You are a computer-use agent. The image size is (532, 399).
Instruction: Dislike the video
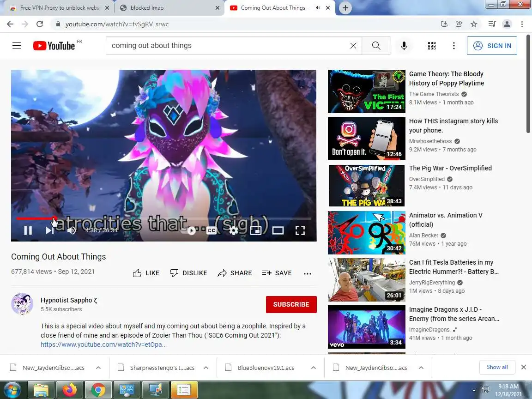click(x=188, y=273)
